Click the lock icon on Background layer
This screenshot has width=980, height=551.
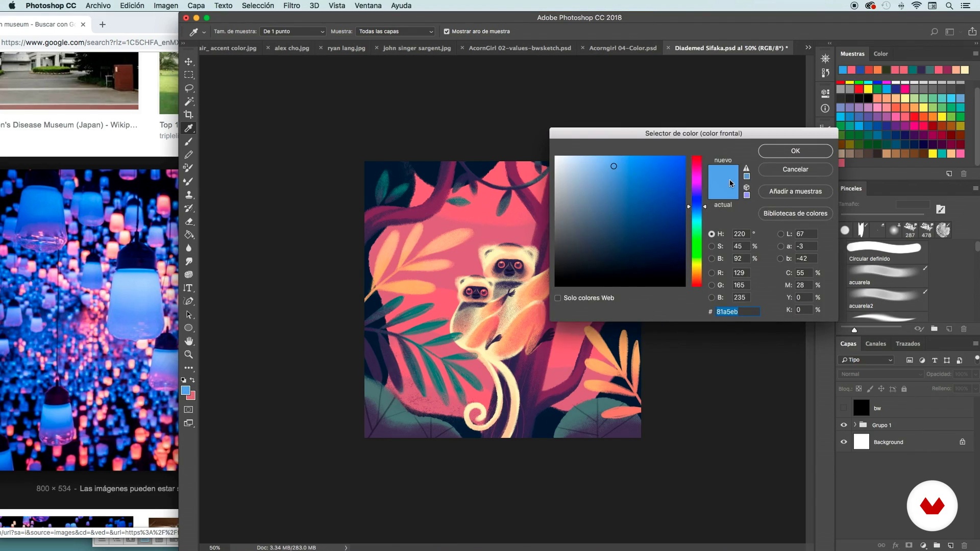point(962,442)
